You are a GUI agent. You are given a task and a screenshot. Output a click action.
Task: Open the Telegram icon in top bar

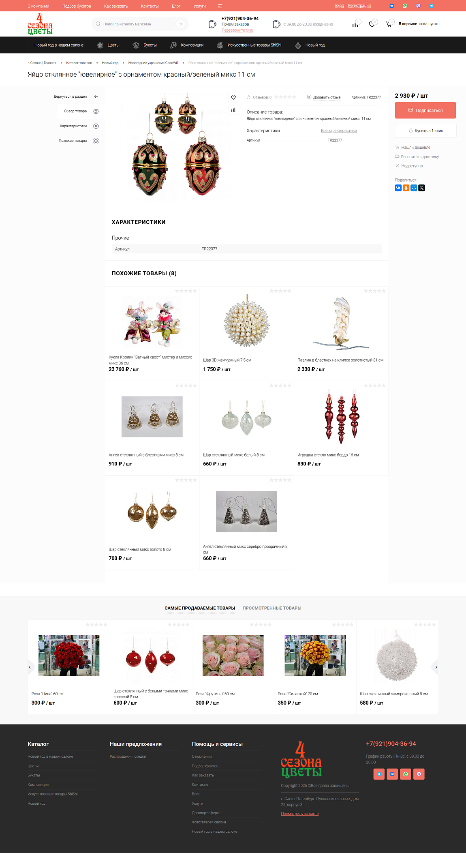432,6
